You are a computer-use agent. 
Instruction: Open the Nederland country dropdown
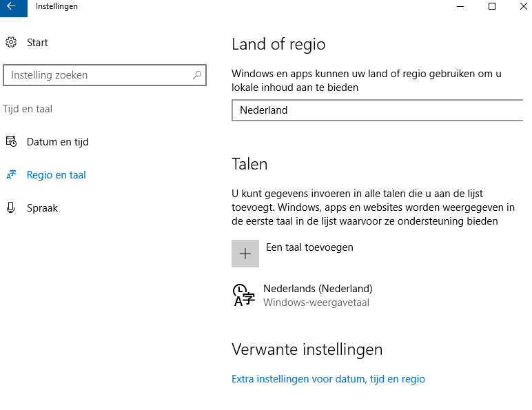pos(378,110)
